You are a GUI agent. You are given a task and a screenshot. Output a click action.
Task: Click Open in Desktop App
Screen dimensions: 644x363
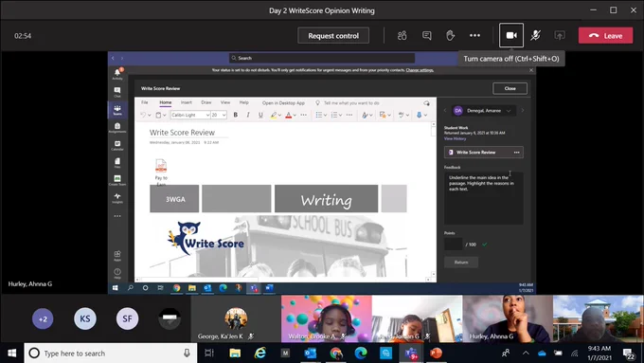click(283, 103)
